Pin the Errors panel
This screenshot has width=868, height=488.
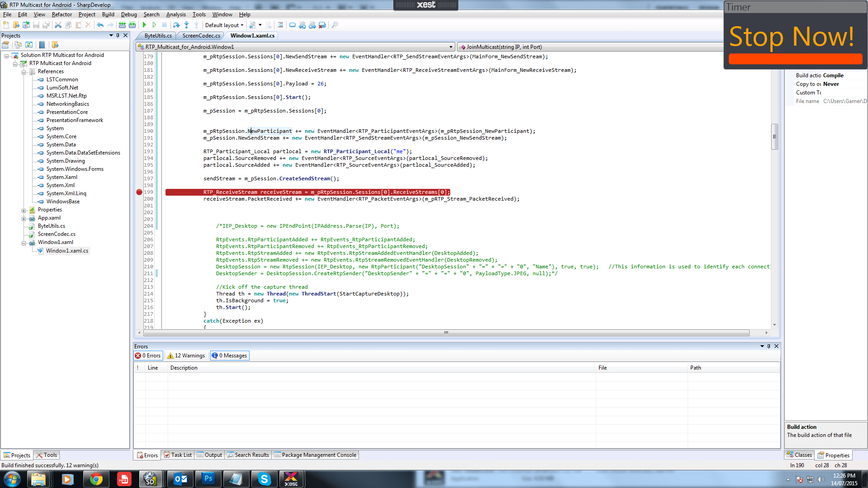769,346
